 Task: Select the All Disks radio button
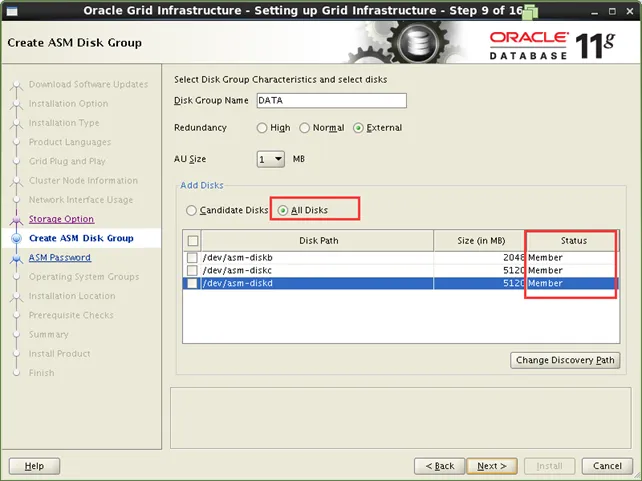pyautogui.click(x=284, y=211)
